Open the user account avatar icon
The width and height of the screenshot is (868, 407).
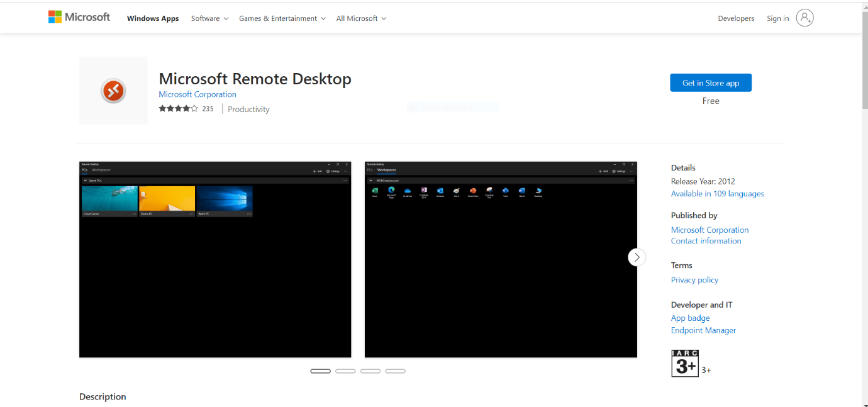tap(804, 18)
